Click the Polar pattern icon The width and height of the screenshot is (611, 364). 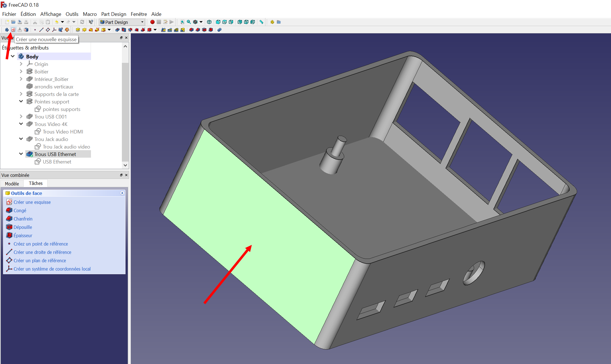[x=176, y=30]
